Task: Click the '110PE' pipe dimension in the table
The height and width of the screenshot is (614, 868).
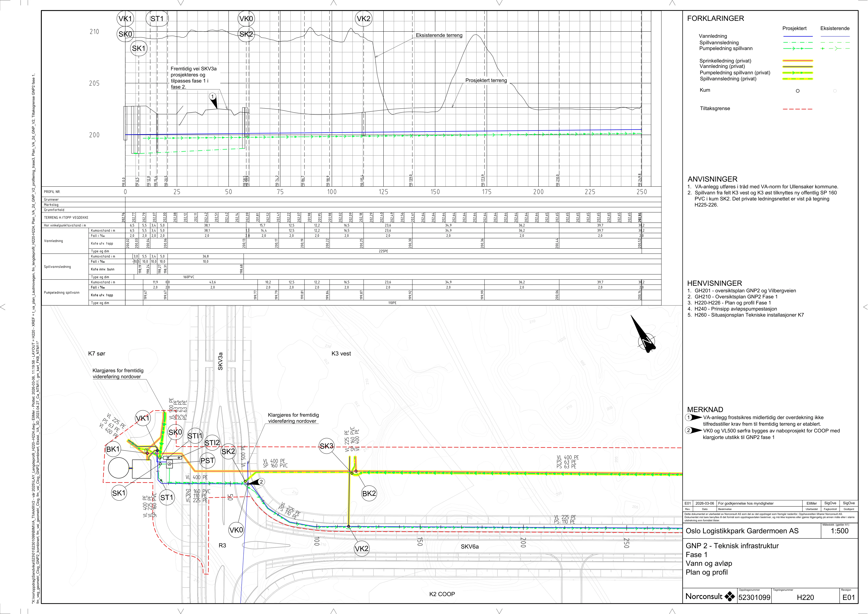Action: [392, 303]
